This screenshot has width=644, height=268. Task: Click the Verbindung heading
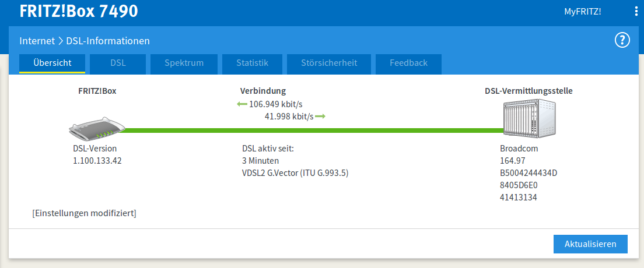point(263,91)
